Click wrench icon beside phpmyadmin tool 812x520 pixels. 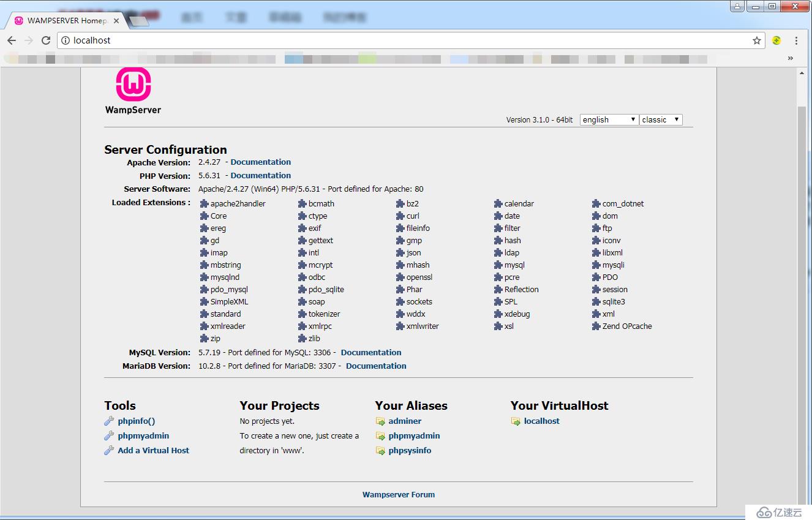(x=109, y=435)
